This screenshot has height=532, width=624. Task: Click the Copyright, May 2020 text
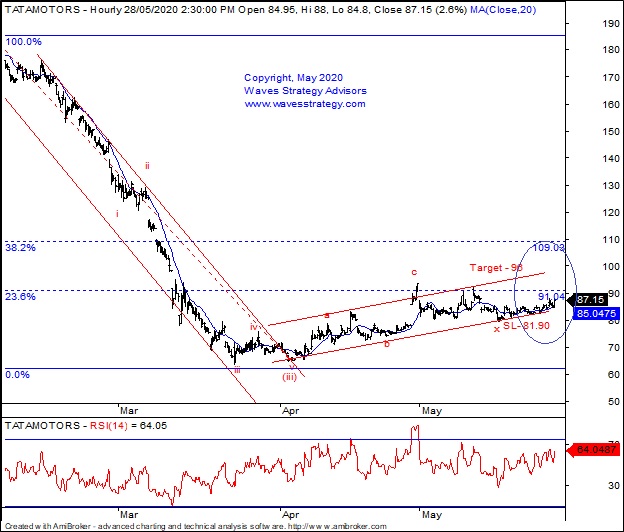coord(293,78)
